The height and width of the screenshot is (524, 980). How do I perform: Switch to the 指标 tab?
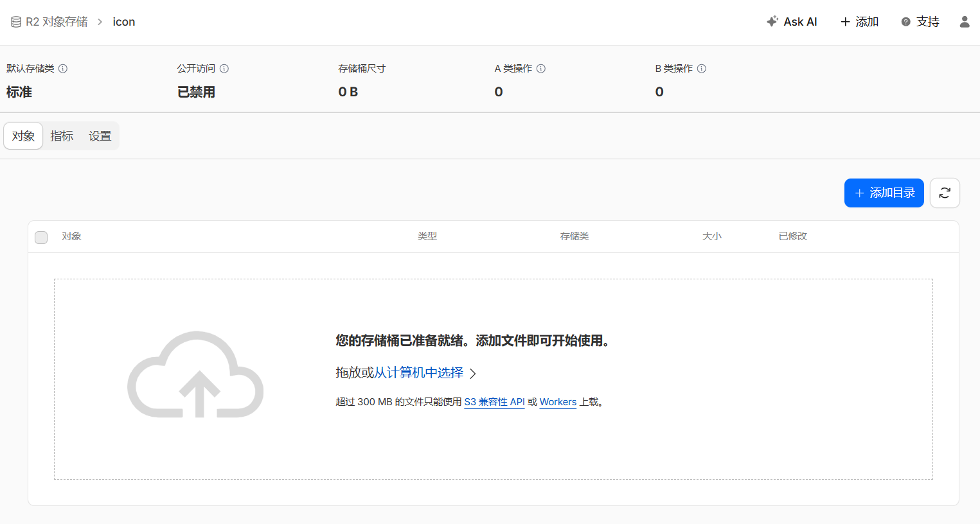[x=62, y=136]
